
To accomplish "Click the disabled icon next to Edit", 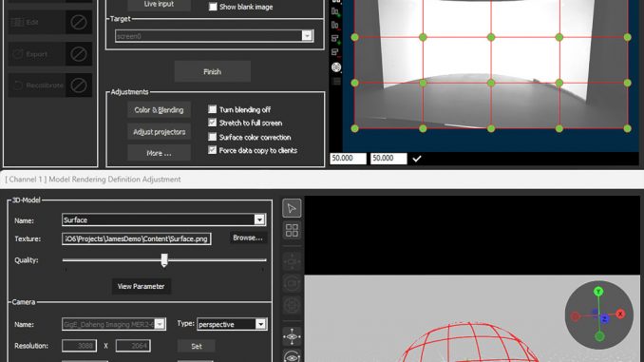I will [79, 22].
